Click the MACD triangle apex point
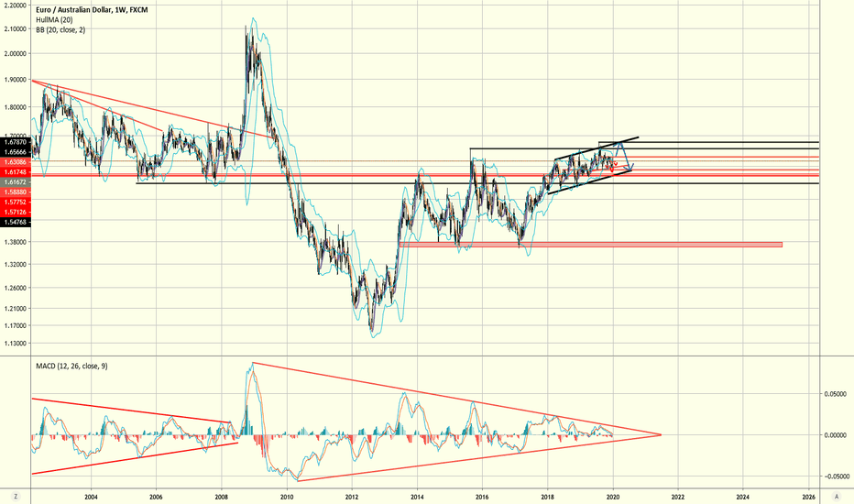The image size is (854, 504). tap(660, 434)
